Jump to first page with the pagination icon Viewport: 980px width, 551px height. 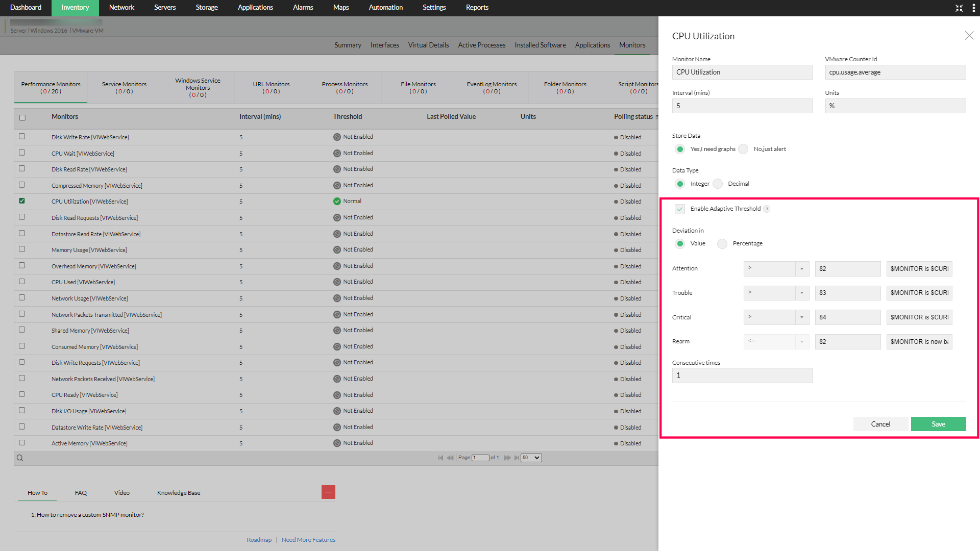(x=440, y=458)
